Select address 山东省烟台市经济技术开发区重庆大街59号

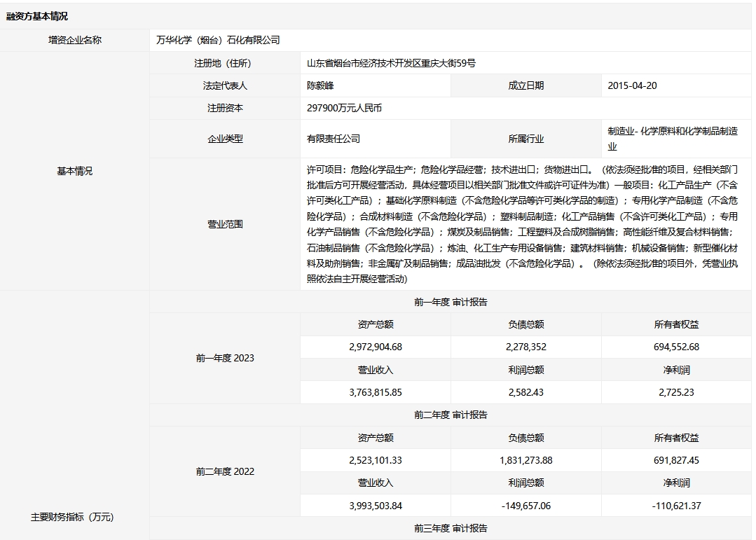point(391,63)
